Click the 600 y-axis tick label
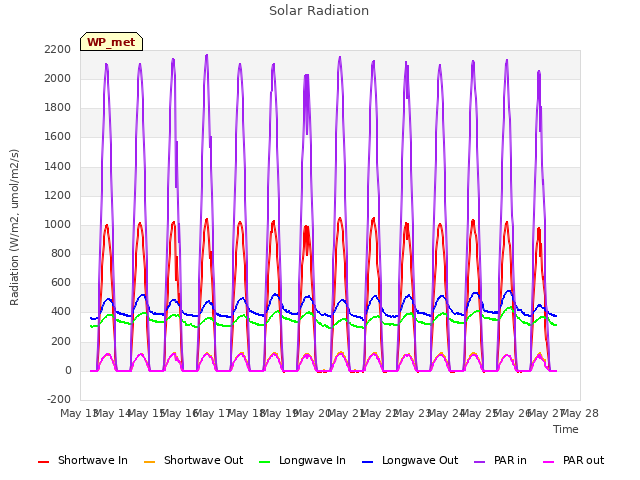The width and height of the screenshot is (640, 480). coord(61,283)
